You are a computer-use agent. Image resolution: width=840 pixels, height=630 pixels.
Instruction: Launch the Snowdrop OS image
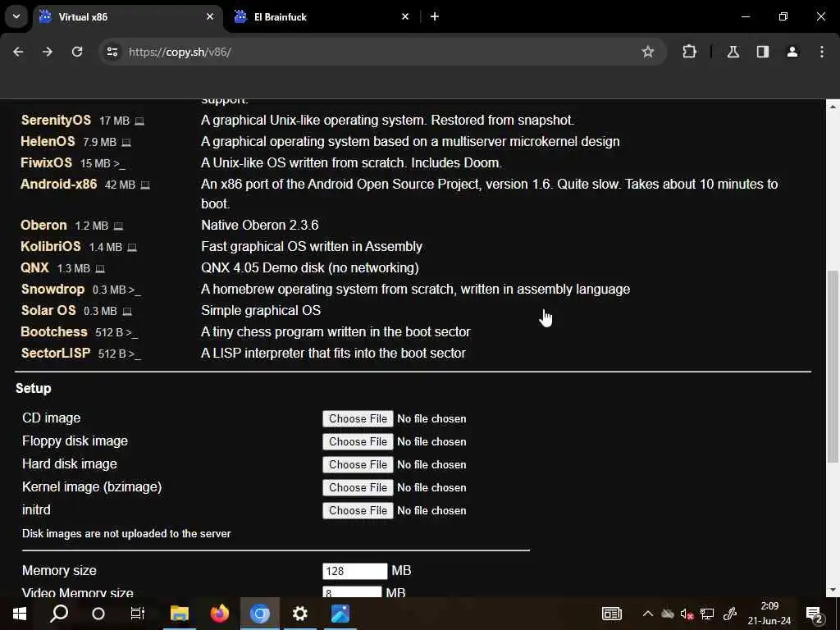tap(52, 290)
